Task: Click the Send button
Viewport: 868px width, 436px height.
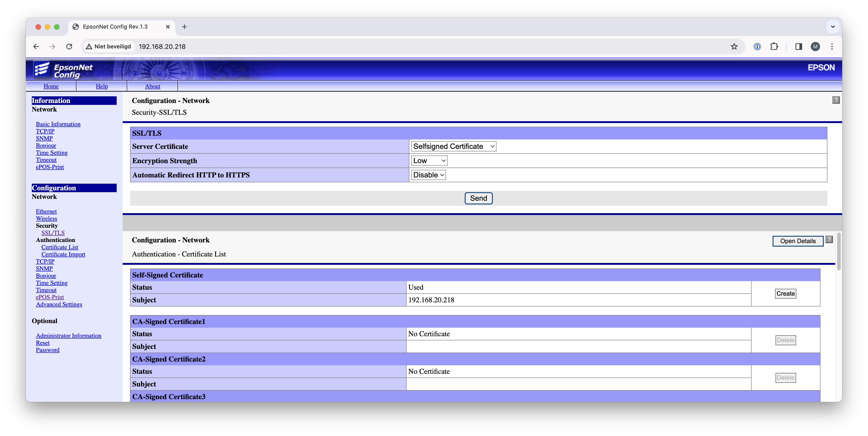Action: [478, 198]
